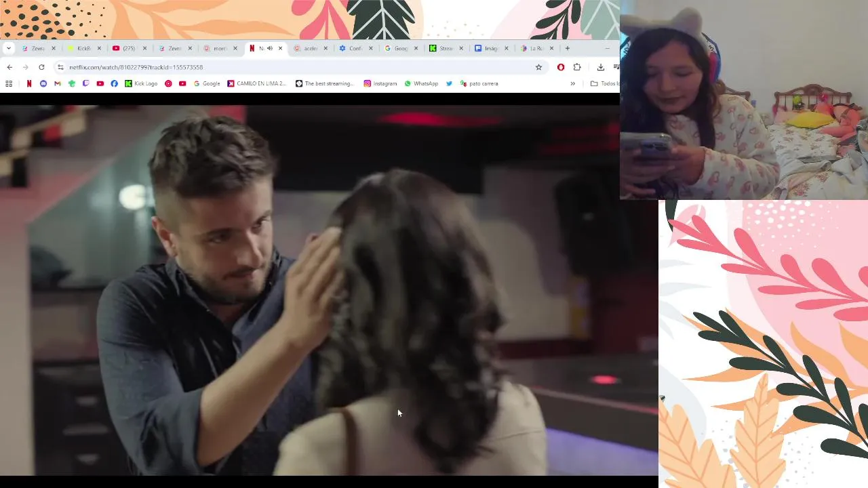Open The best streaming bookmark
This screenshot has width=868, height=488.
click(325, 83)
